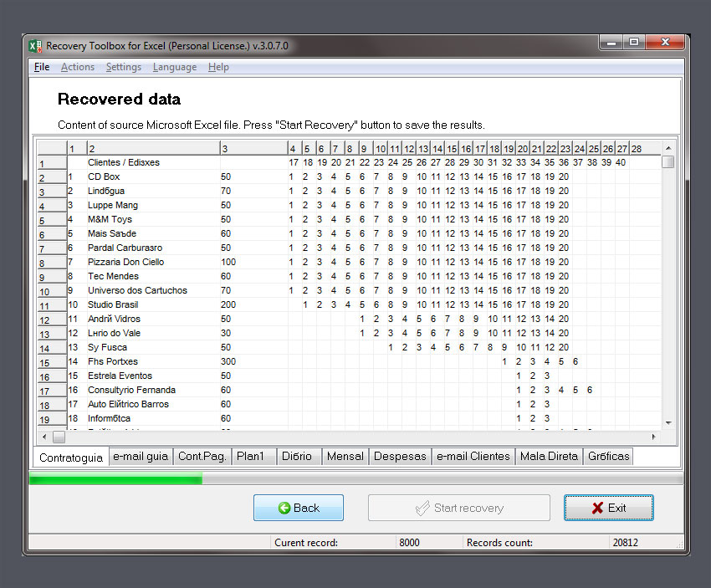Click the window resize grip in status bar
This screenshot has height=588, width=711.
[x=679, y=545]
